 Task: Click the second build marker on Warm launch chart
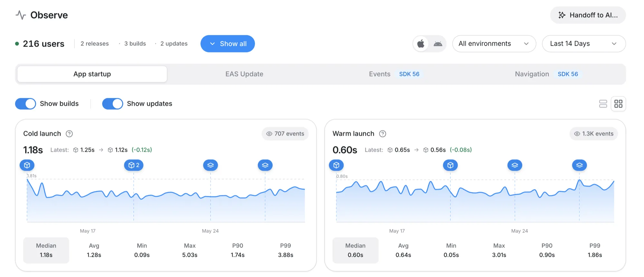pyautogui.click(x=450, y=165)
